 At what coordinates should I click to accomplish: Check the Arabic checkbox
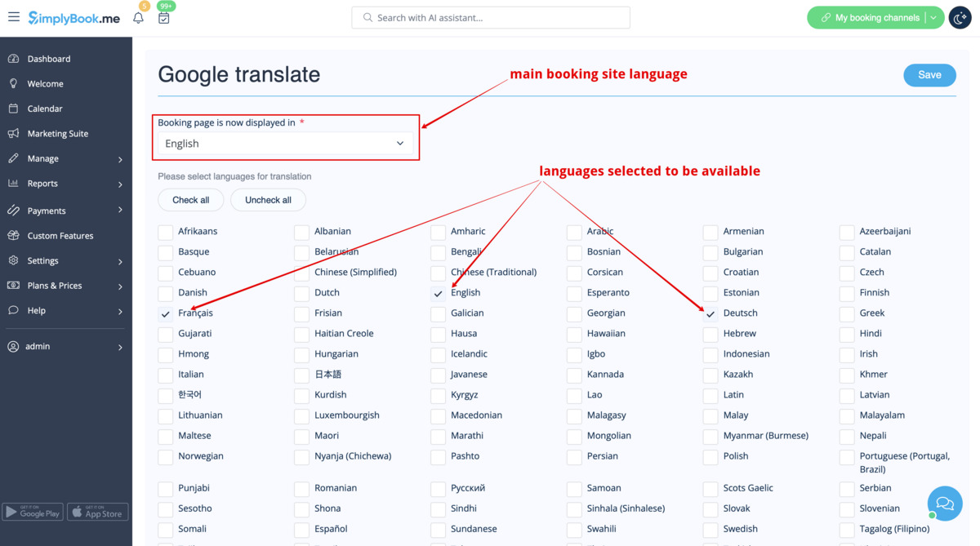point(574,232)
